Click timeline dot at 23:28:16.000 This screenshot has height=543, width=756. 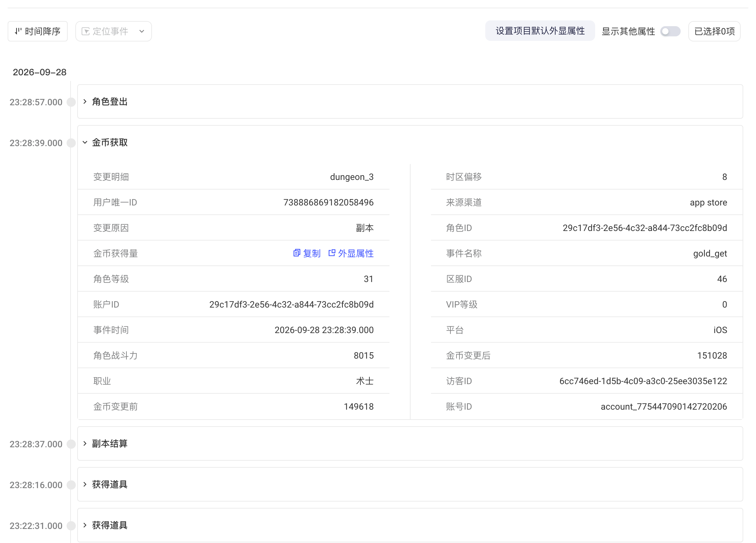coord(71,485)
